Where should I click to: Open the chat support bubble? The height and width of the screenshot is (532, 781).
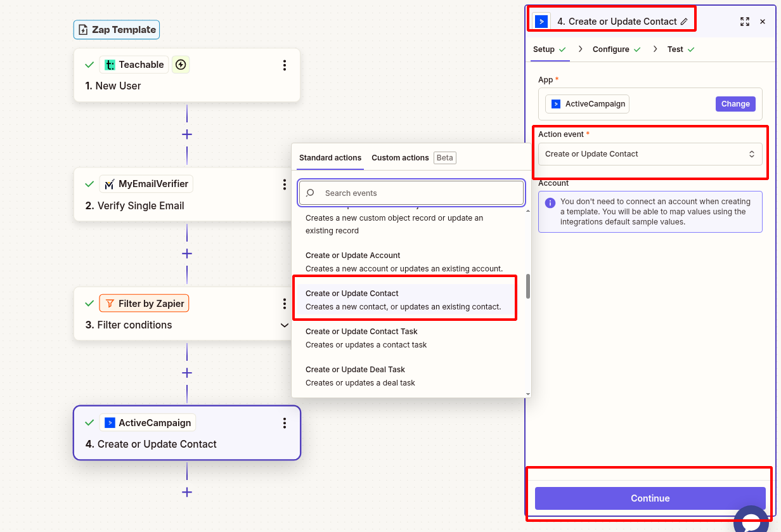coord(751,521)
